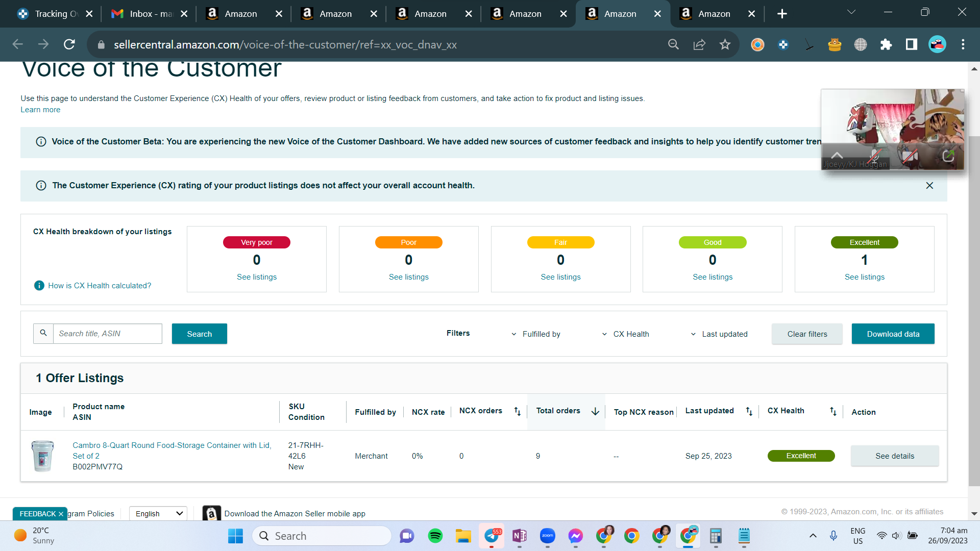Open the zoom magnifier in the address bar
Image resolution: width=980 pixels, height=551 pixels.
[673, 45]
